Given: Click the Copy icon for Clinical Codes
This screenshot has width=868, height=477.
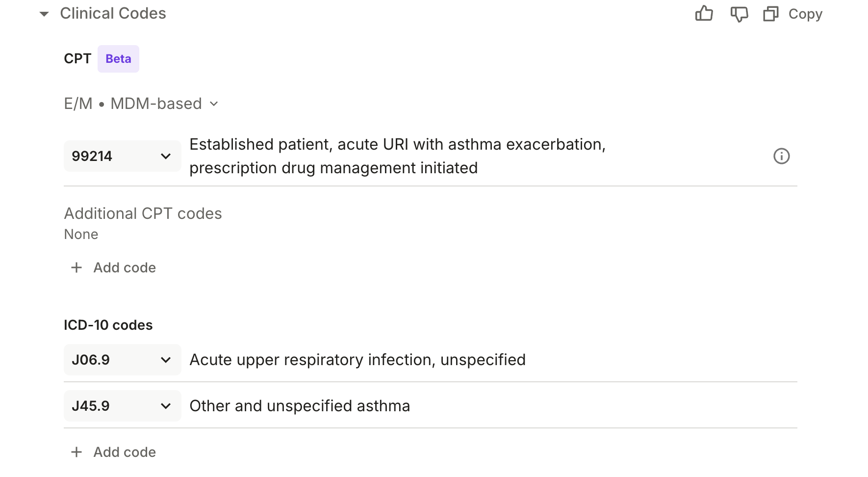Looking at the screenshot, I should pos(770,14).
